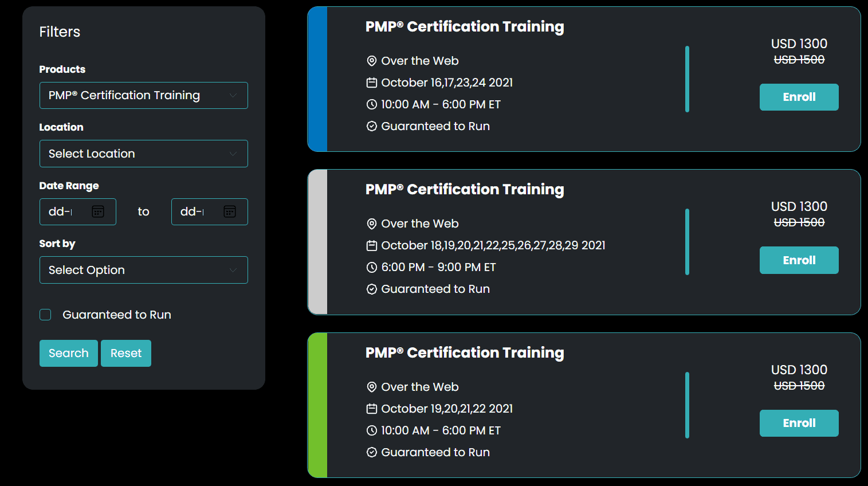Click the USD 1300 price in the October 18–29 card
The image size is (868, 486).
click(x=799, y=206)
